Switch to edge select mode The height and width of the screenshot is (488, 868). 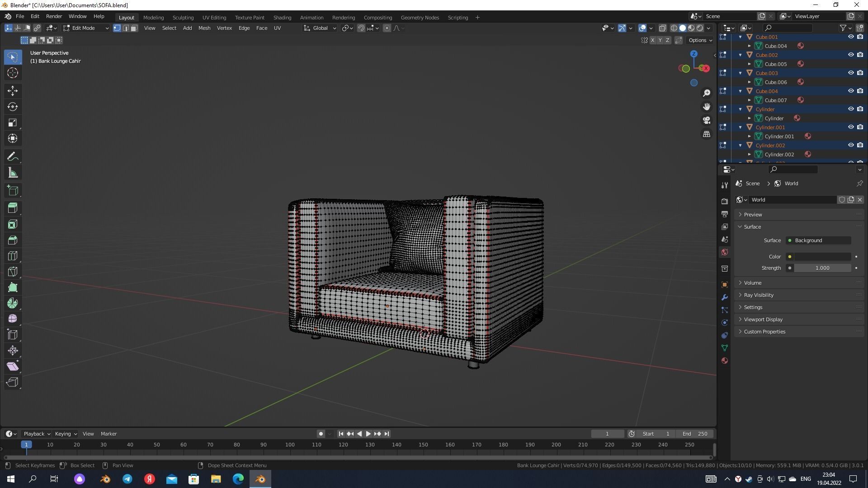(x=125, y=28)
